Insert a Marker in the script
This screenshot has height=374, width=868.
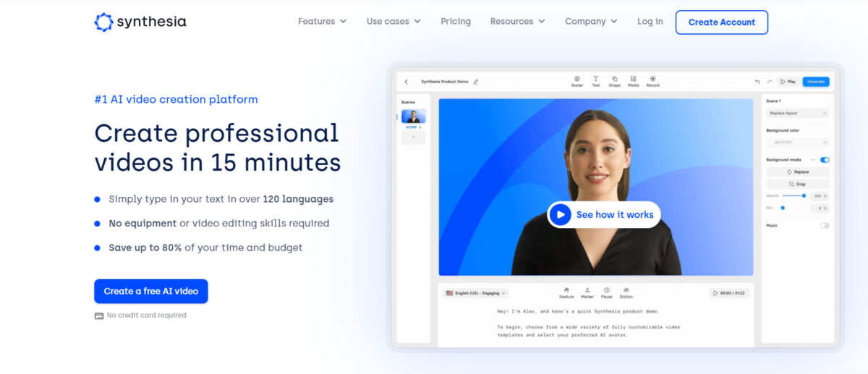pyautogui.click(x=587, y=292)
